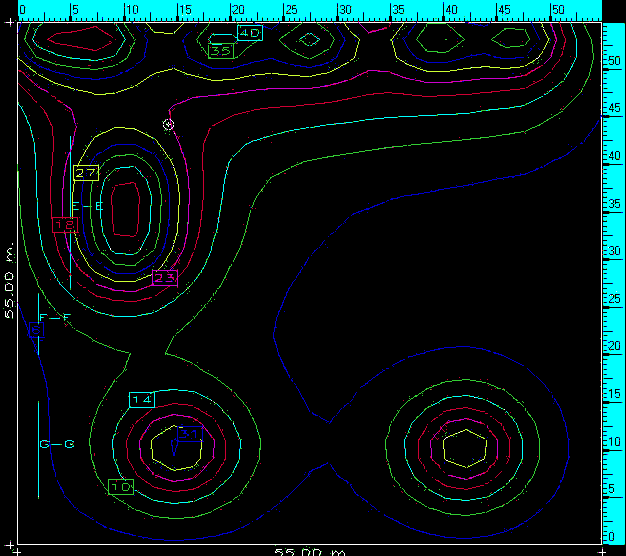
Task: Select the G-G section label
Action: 57,444
